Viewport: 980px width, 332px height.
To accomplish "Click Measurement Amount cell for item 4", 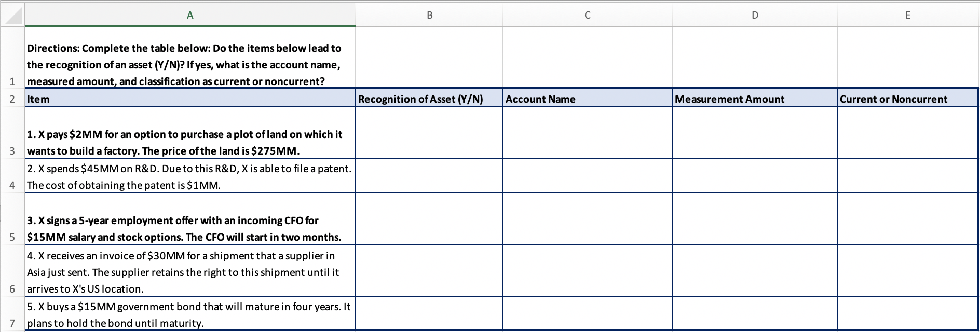I will pos(754,270).
